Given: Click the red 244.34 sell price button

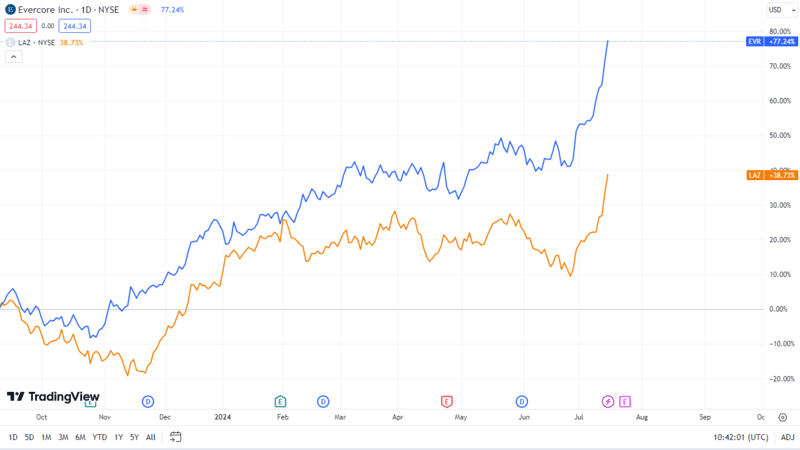Looking at the screenshot, I should [x=20, y=26].
